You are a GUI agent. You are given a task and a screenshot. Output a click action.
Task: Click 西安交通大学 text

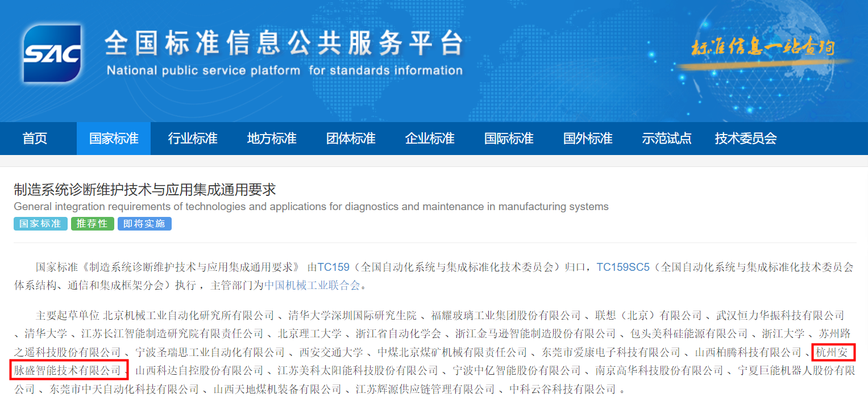[x=331, y=353]
